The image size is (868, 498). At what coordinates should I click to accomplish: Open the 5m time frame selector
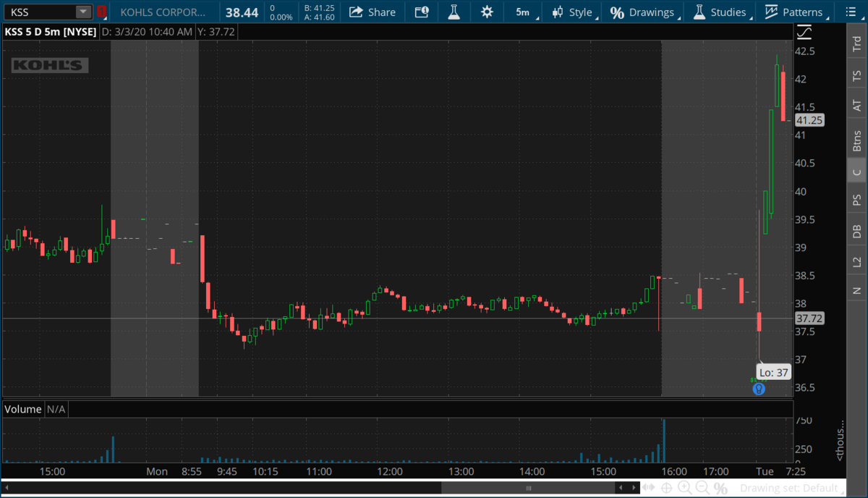[x=522, y=12]
